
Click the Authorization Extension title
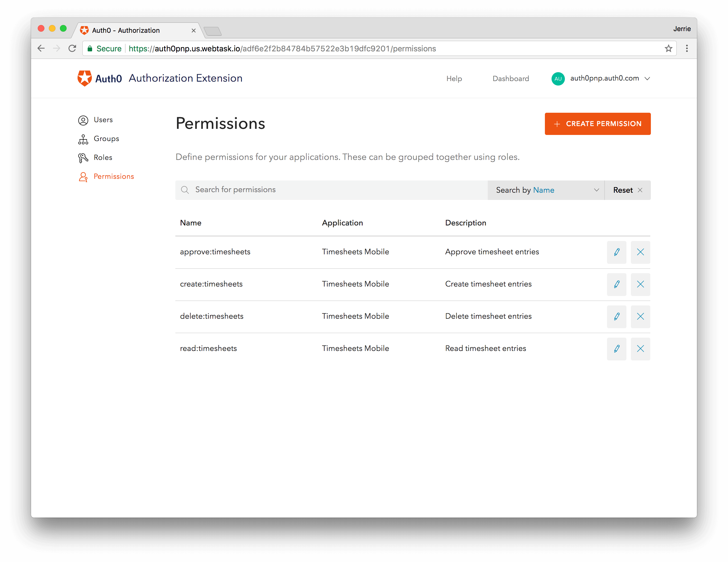tap(185, 78)
